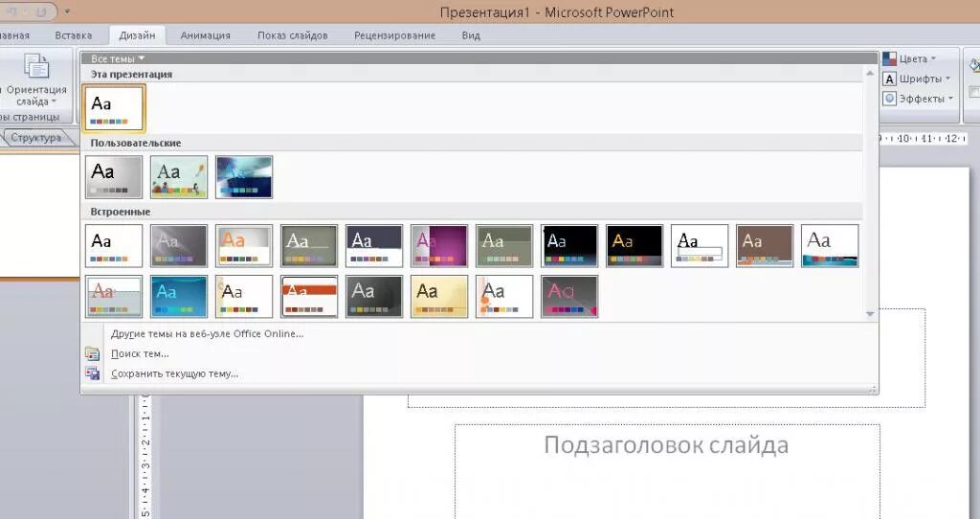Screen dimensions: 980x519
Task: Click the Save Current Theme disk icon
Action: (92, 374)
